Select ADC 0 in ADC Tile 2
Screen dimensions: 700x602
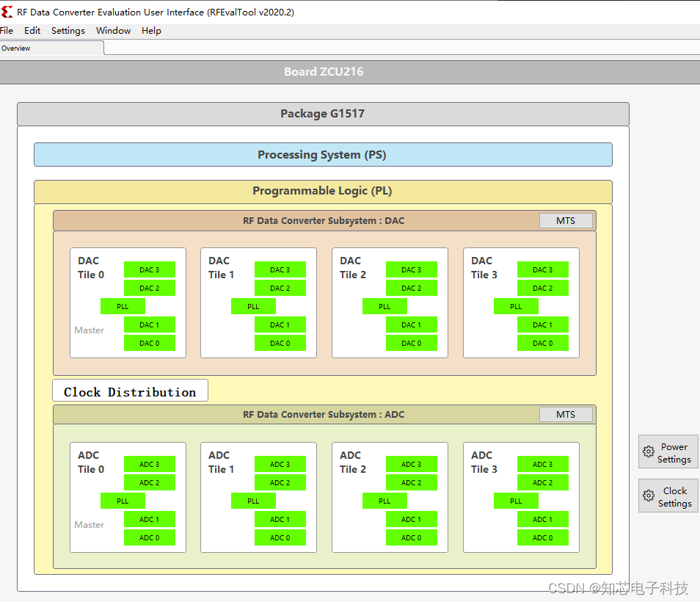click(x=411, y=537)
